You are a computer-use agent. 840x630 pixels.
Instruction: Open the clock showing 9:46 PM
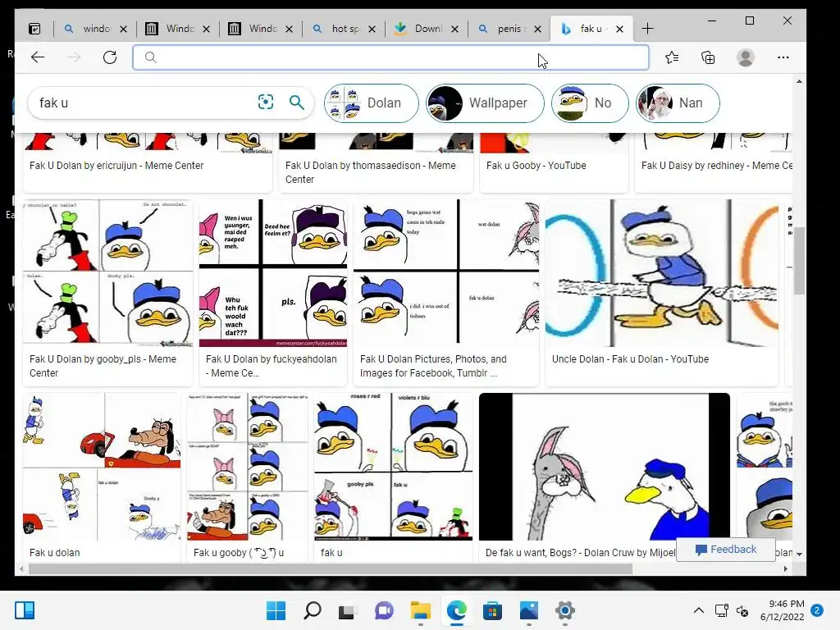coord(783,610)
